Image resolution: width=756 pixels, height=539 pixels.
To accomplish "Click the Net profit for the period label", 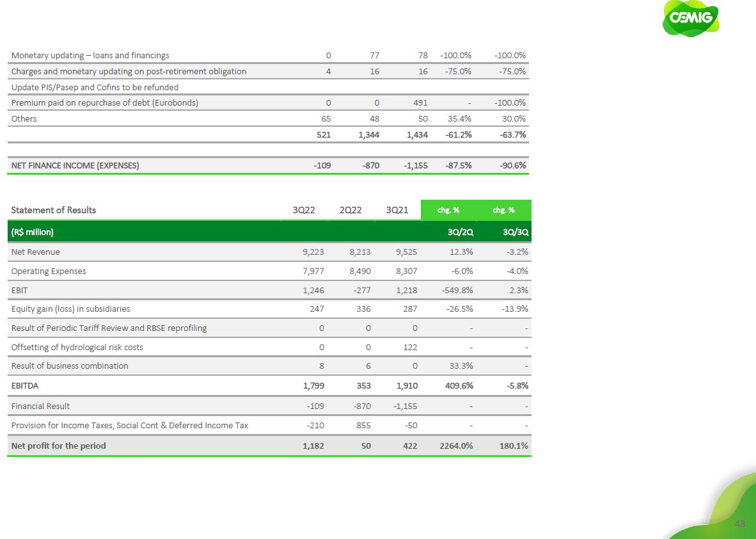I will [x=59, y=446].
